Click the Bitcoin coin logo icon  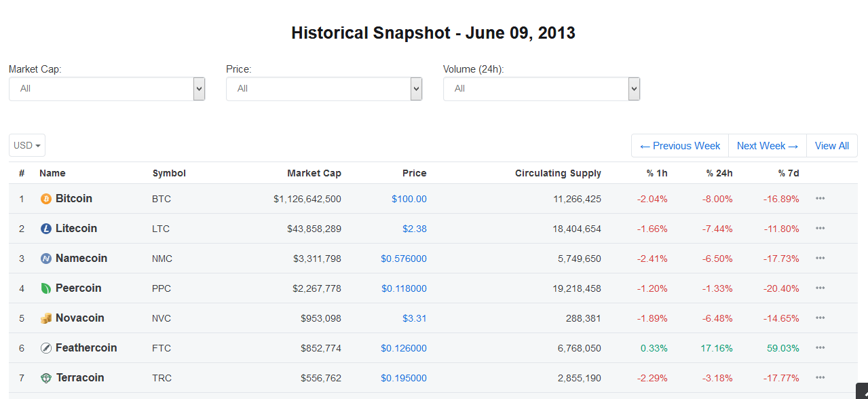46,199
